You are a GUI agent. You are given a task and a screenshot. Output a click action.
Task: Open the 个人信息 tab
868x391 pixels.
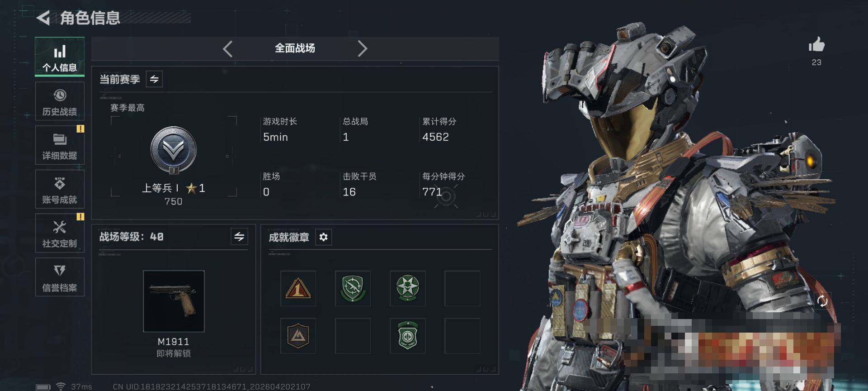point(60,57)
